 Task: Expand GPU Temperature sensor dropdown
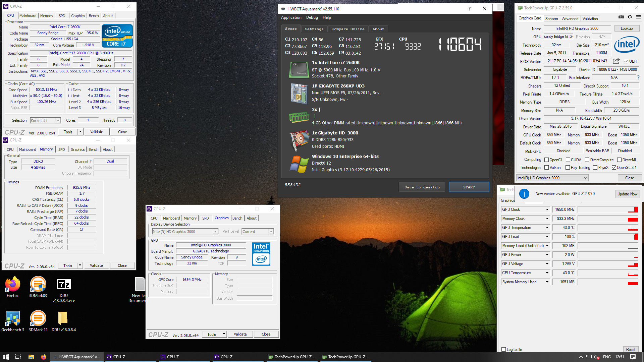pos(547,228)
